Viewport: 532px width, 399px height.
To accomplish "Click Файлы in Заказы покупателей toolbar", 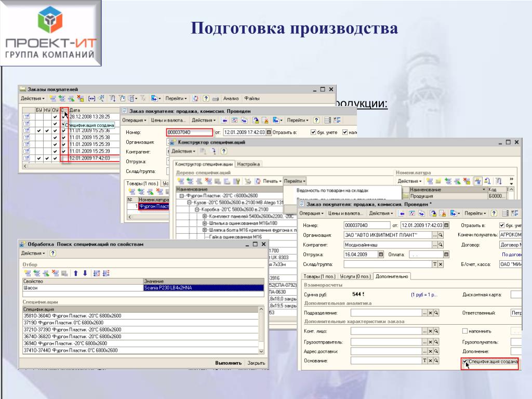I will (x=252, y=98).
